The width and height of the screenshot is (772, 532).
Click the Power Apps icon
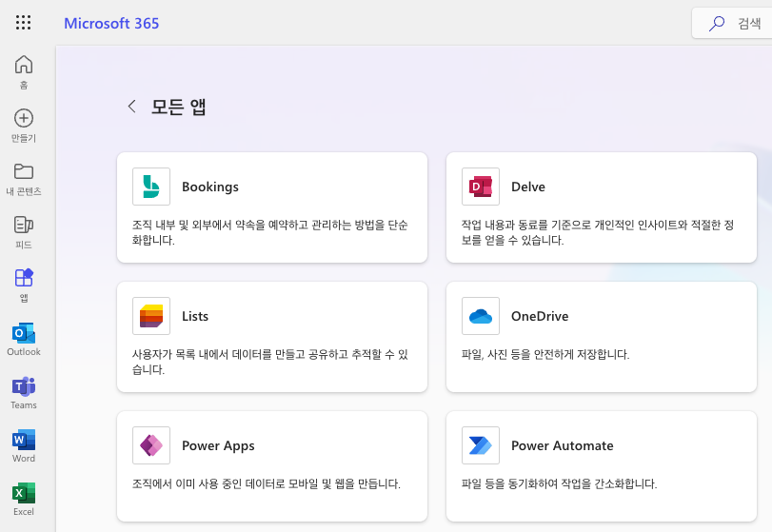(151, 445)
